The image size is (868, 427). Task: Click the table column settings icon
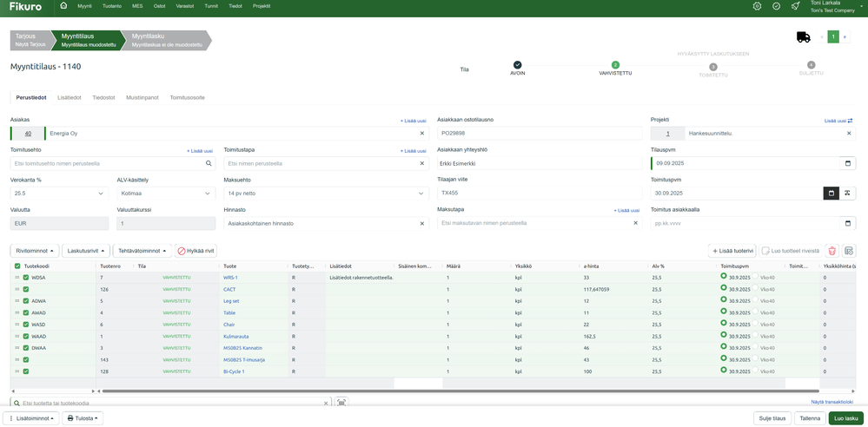(849, 251)
